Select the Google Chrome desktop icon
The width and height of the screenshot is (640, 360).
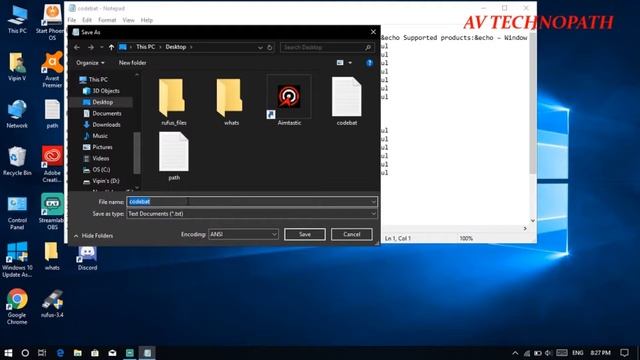pyautogui.click(x=17, y=307)
